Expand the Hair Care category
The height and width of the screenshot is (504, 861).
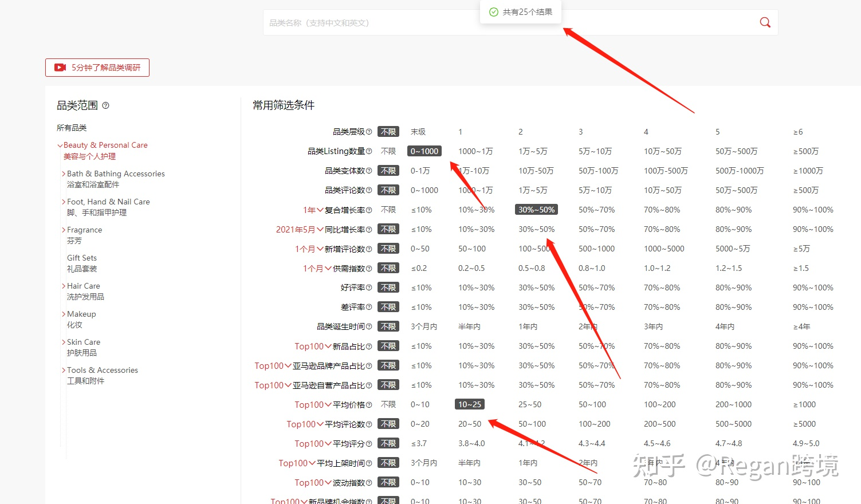click(x=63, y=285)
